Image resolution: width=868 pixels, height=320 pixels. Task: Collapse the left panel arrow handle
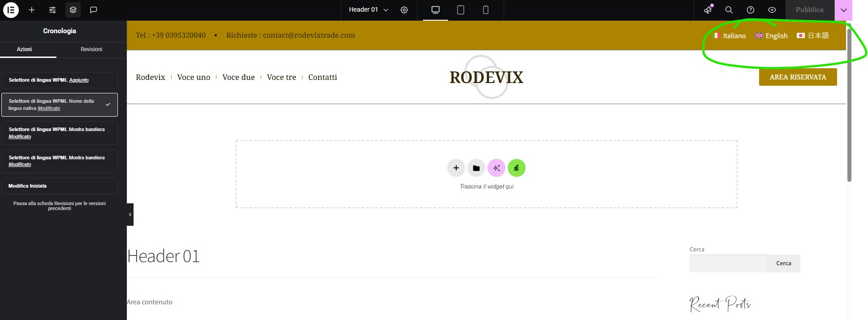130,215
